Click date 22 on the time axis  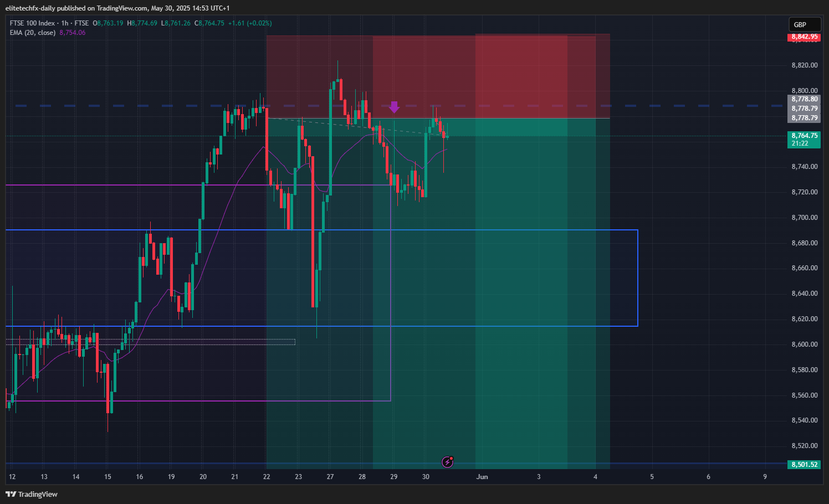[x=267, y=477]
